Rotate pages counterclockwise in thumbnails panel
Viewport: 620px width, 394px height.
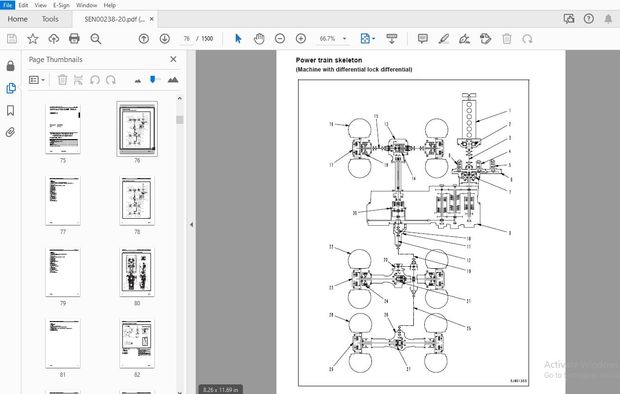[x=95, y=80]
